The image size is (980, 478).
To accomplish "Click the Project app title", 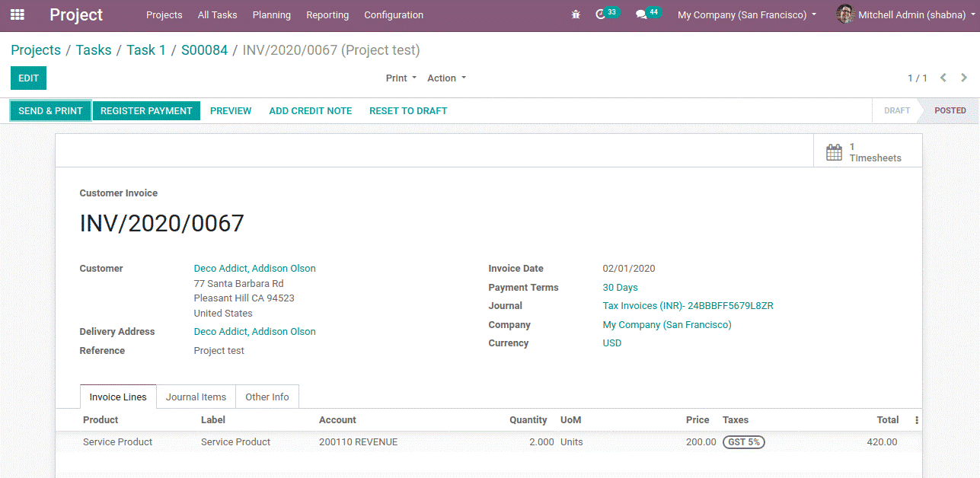I will (76, 14).
